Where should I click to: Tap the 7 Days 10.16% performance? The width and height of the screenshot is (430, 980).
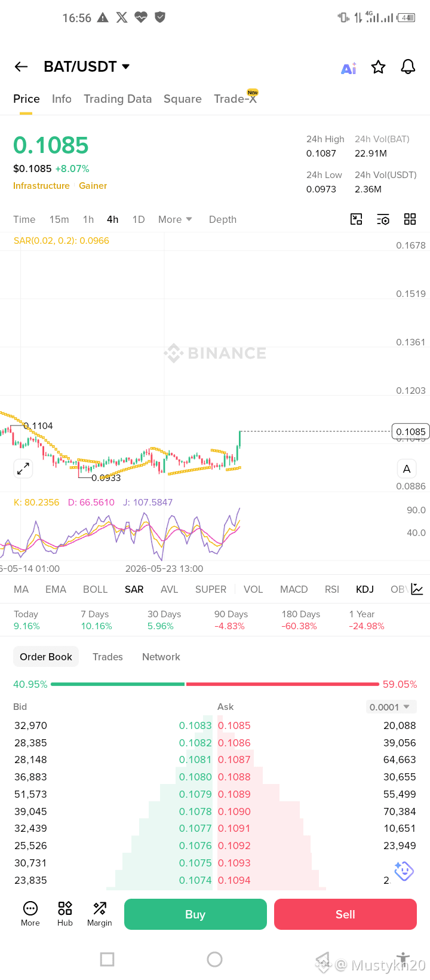tap(96, 620)
